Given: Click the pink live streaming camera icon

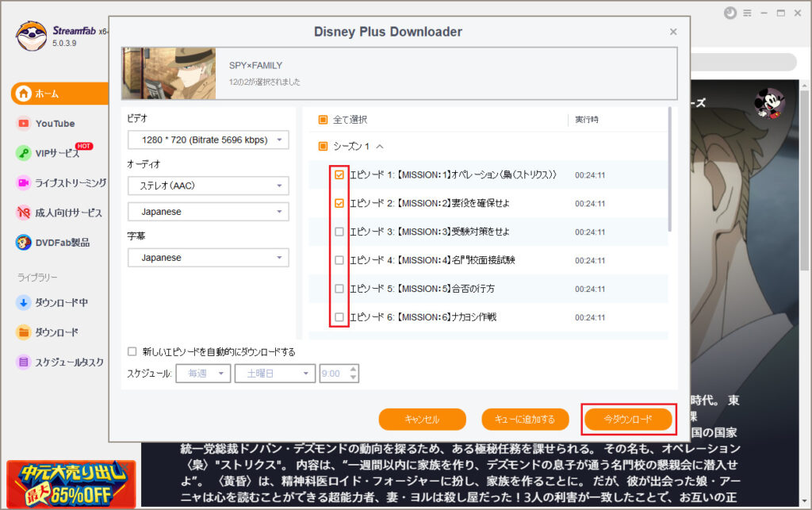Looking at the screenshot, I should click(23, 182).
